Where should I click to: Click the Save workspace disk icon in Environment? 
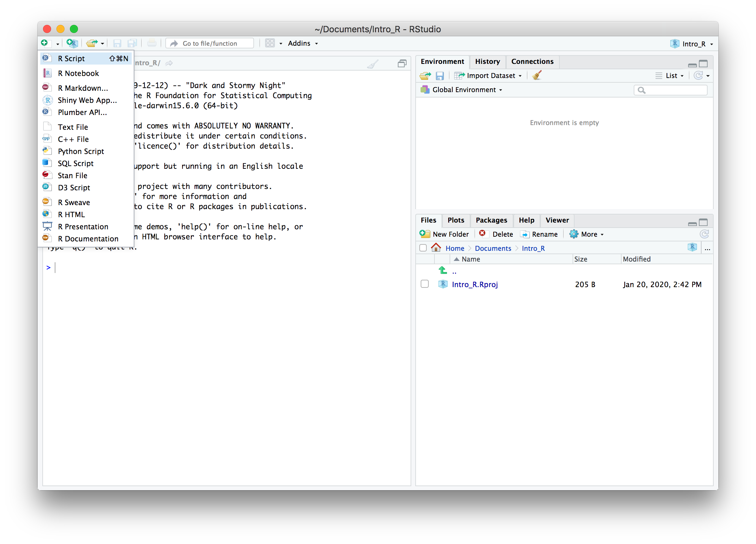439,76
